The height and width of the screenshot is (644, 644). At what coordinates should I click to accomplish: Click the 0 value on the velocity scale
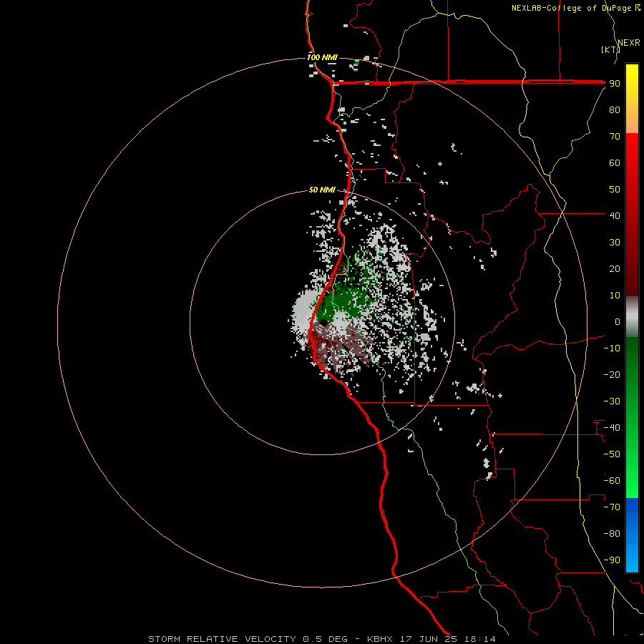point(618,321)
